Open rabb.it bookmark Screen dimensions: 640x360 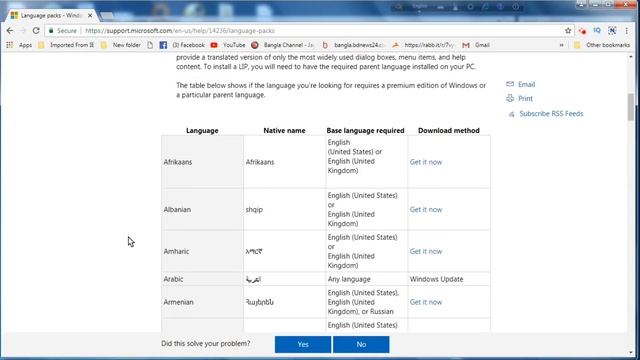click(424, 45)
